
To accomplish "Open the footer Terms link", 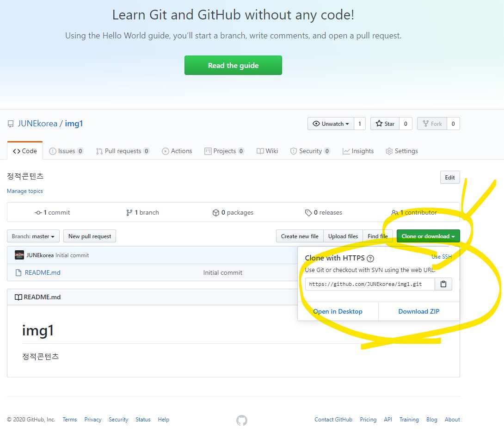I will coord(70,420).
